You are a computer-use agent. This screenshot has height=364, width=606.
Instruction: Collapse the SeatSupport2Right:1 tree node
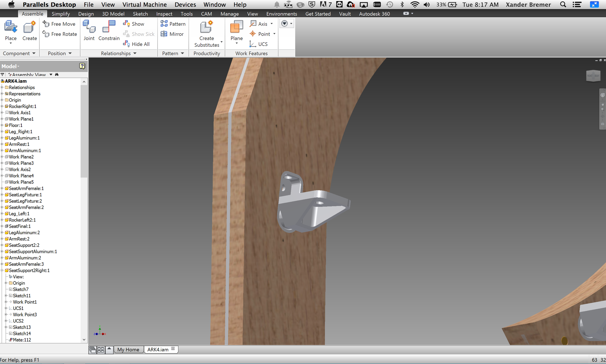click(2, 270)
